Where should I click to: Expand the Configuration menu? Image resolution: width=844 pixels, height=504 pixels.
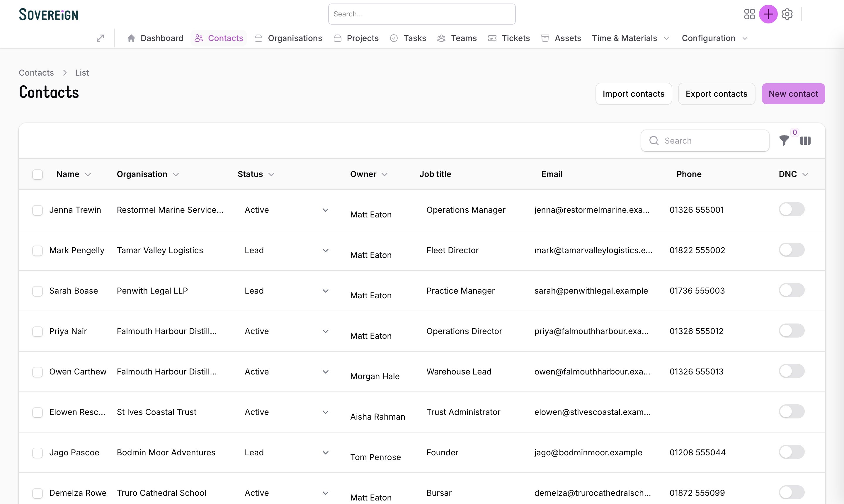[x=714, y=38]
